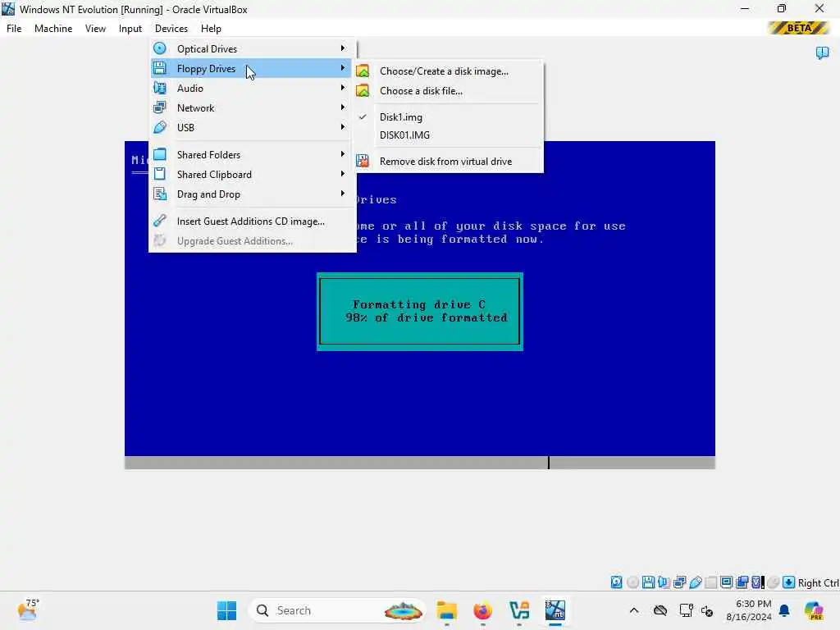The width and height of the screenshot is (840, 630).
Task: Click the Remove disk floppy eject icon
Action: point(363,161)
